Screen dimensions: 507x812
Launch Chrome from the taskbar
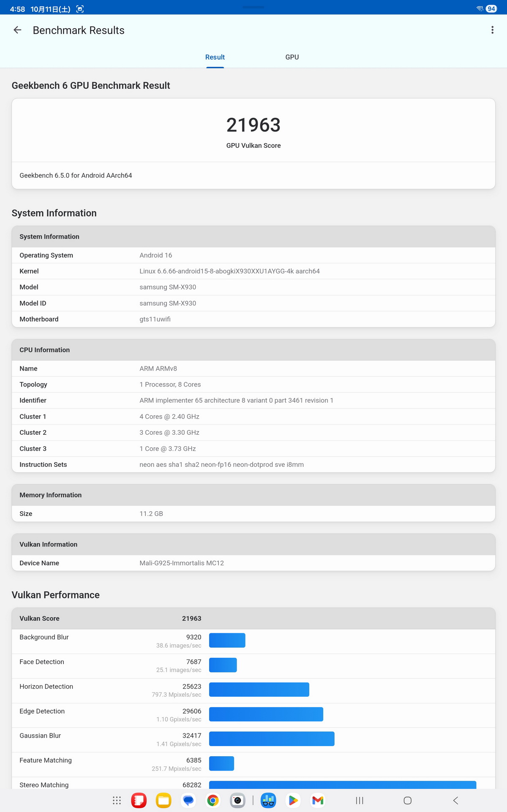(213, 800)
